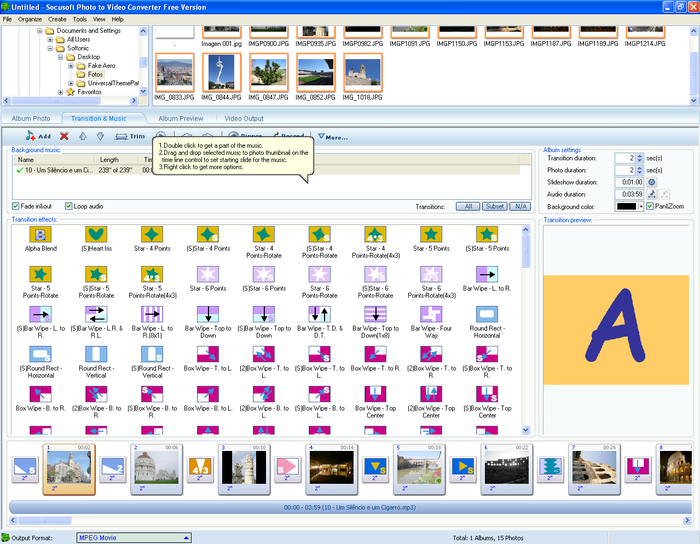Open the Create menu
Viewport: 700px width, 544px height.
(57, 19)
